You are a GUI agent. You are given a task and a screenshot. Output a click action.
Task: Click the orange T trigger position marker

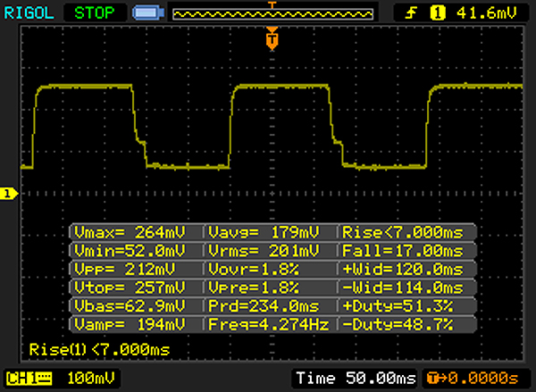tap(272, 39)
